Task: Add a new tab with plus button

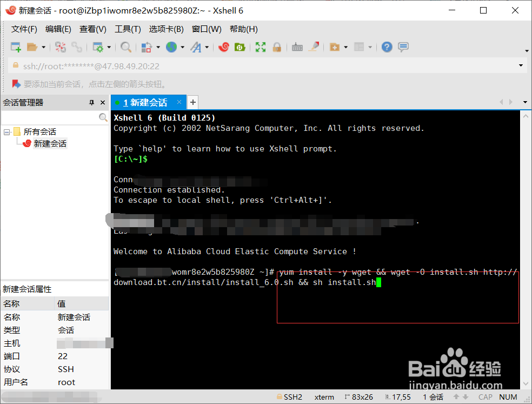Action: point(192,102)
